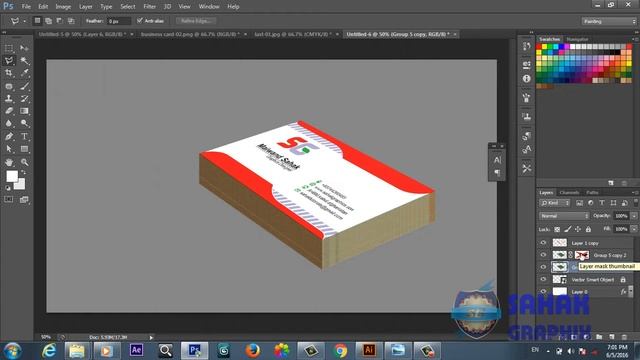The height and width of the screenshot is (360, 640).
Task: Select the Crop tool
Action: point(9,73)
